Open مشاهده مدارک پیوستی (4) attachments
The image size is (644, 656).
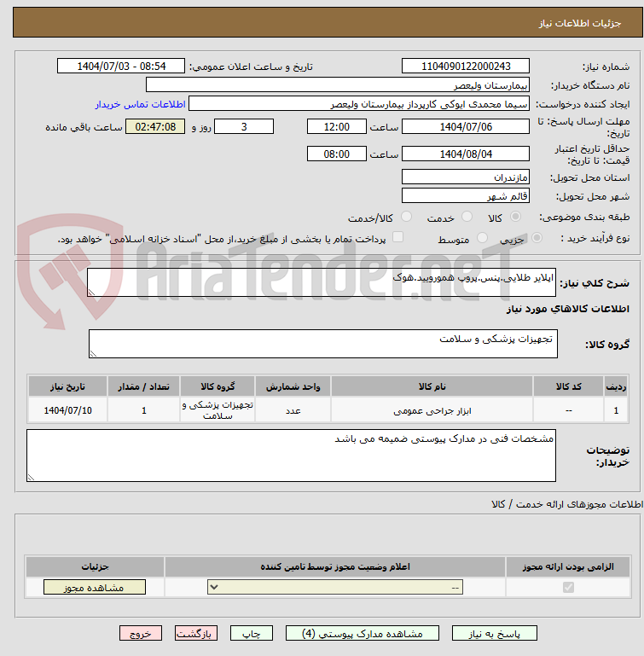(363, 634)
